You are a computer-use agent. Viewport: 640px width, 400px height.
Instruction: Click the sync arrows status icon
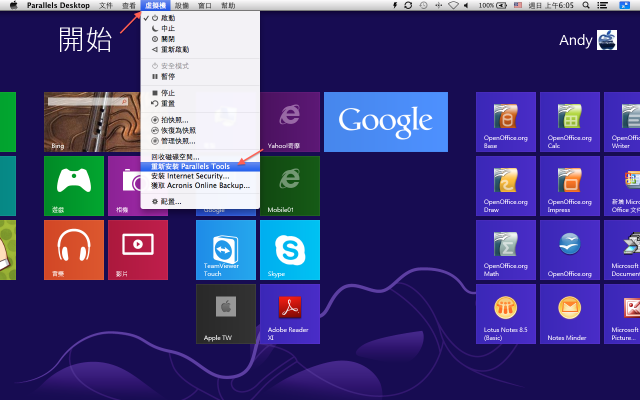(408, 5)
